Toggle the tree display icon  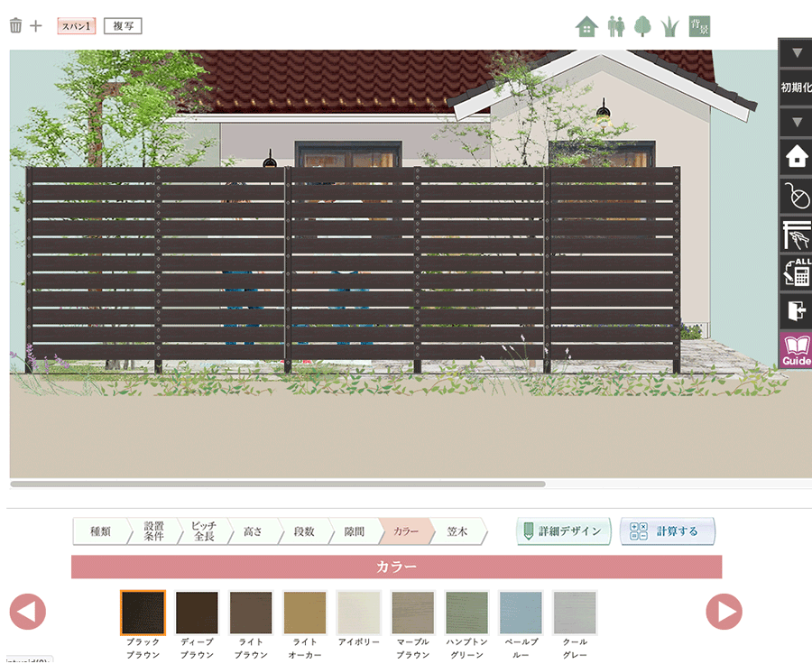[642, 26]
